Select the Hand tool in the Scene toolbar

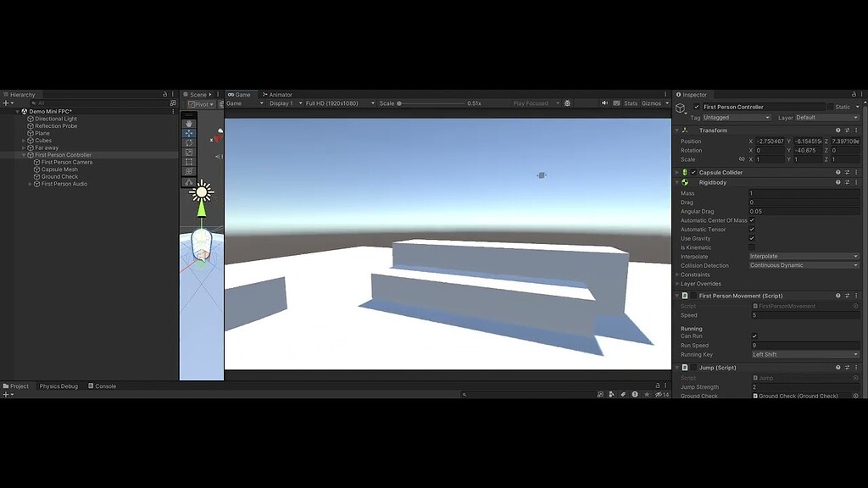pos(188,124)
